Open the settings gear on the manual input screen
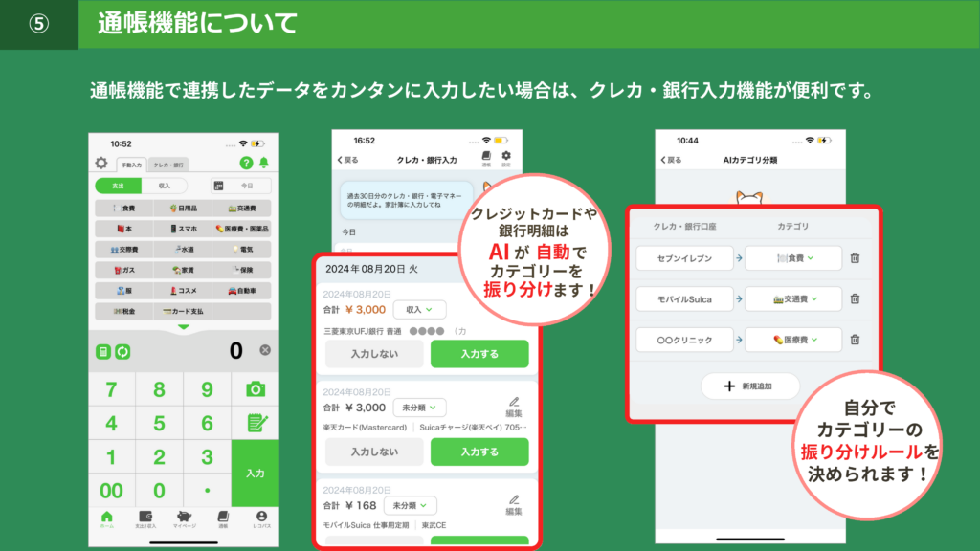Screen dimensions: 980x551 click(x=100, y=163)
